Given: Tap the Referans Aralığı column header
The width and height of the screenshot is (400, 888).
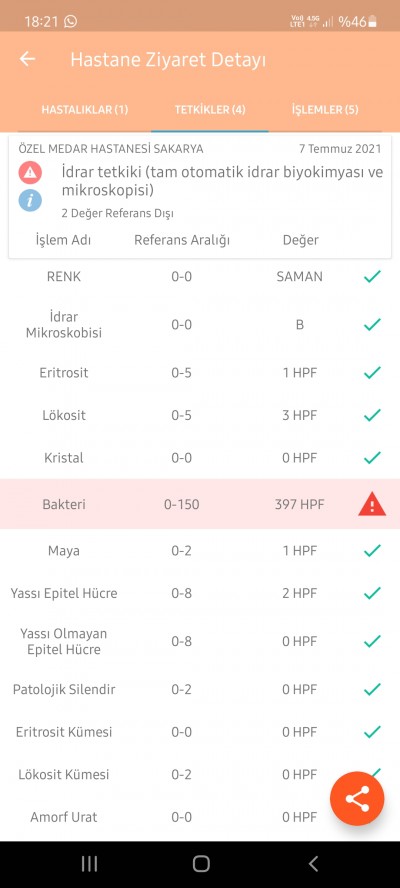Looking at the screenshot, I should [x=182, y=240].
